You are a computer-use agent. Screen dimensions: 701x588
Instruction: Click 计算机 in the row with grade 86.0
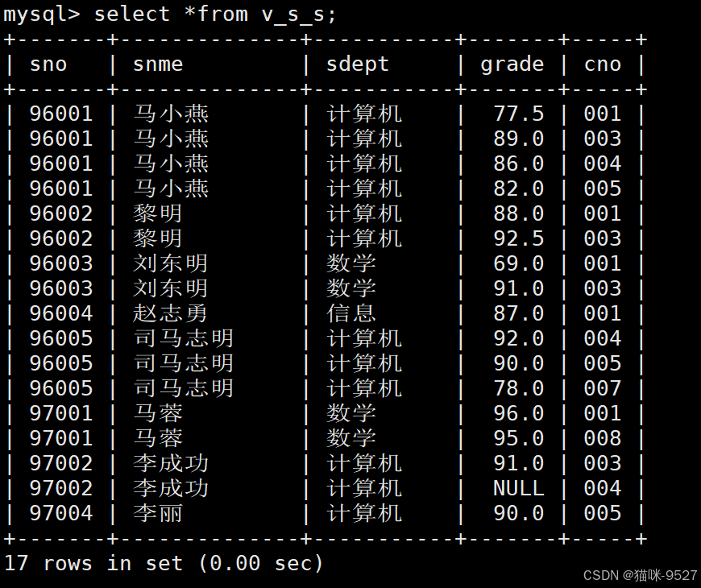(364, 164)
